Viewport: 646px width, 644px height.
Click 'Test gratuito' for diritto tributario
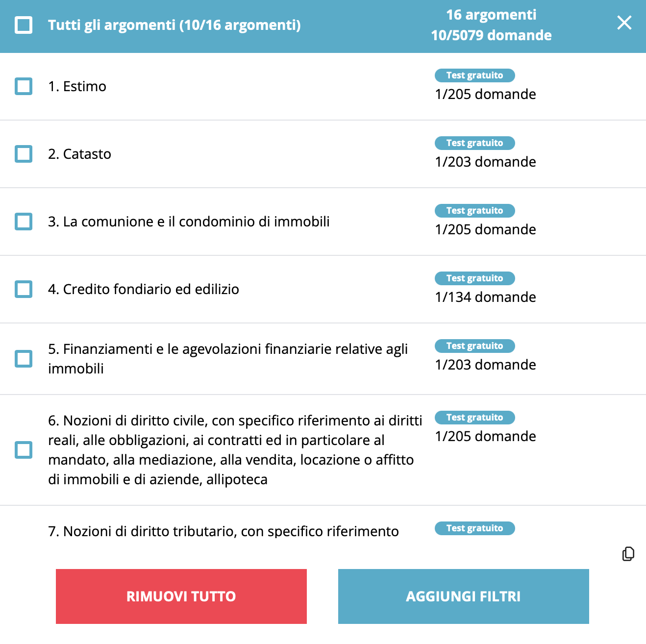pyautogui.click(x=474, y=528)
